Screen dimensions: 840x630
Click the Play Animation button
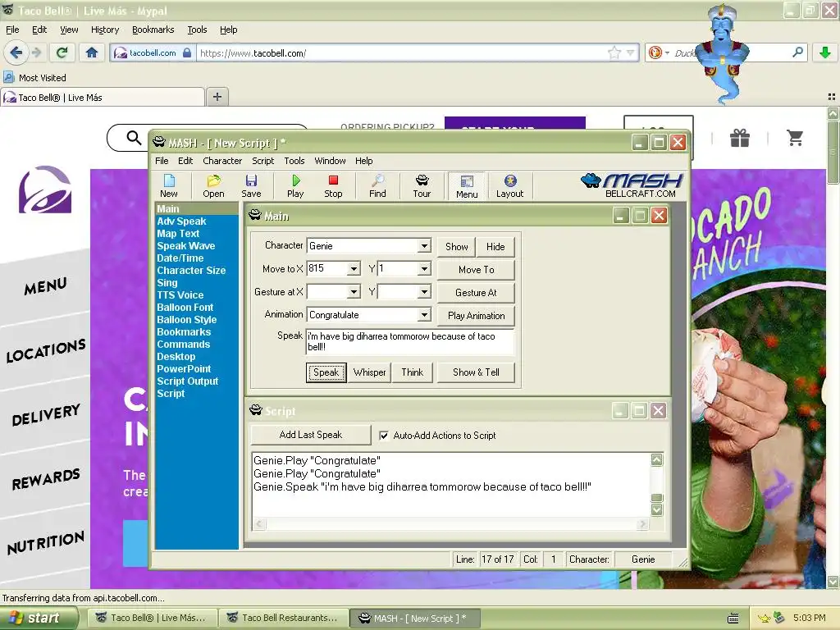(x=477, y=316)
